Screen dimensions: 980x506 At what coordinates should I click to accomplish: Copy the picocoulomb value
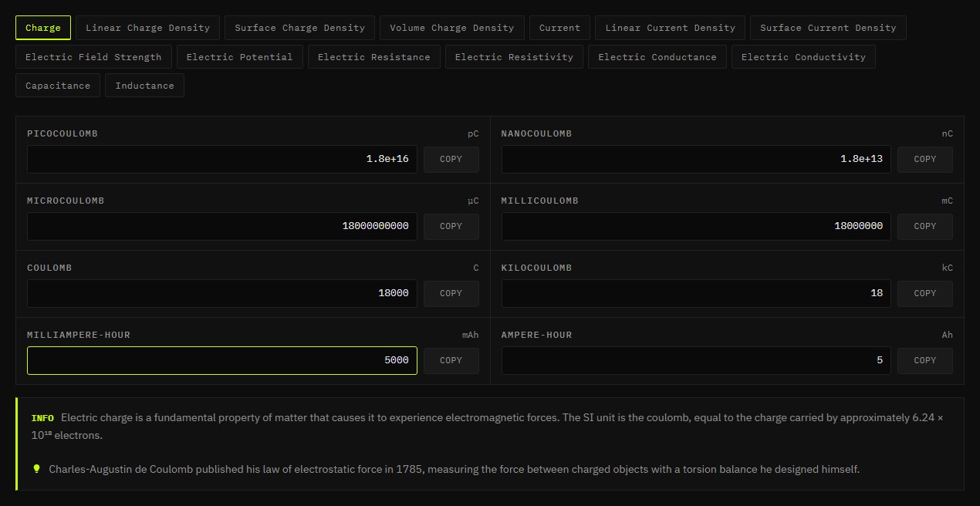(x=451, y=159)
